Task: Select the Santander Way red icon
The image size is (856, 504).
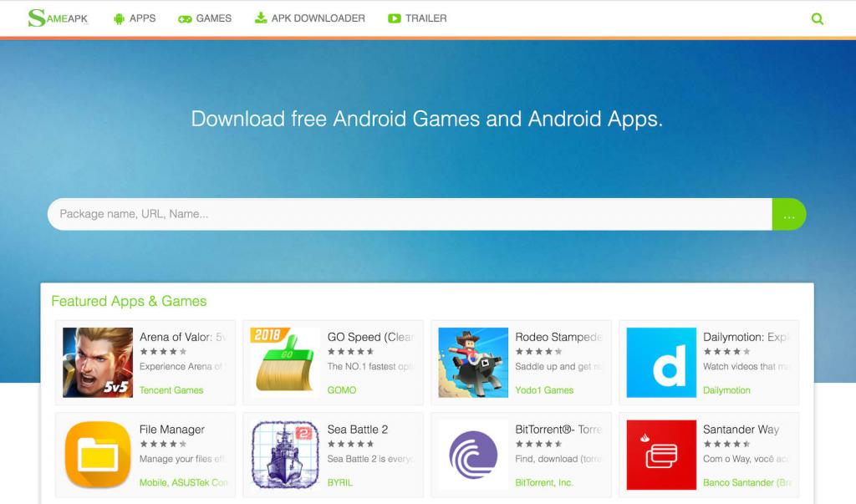Action: pyautogui.click(x=661, y=455)
